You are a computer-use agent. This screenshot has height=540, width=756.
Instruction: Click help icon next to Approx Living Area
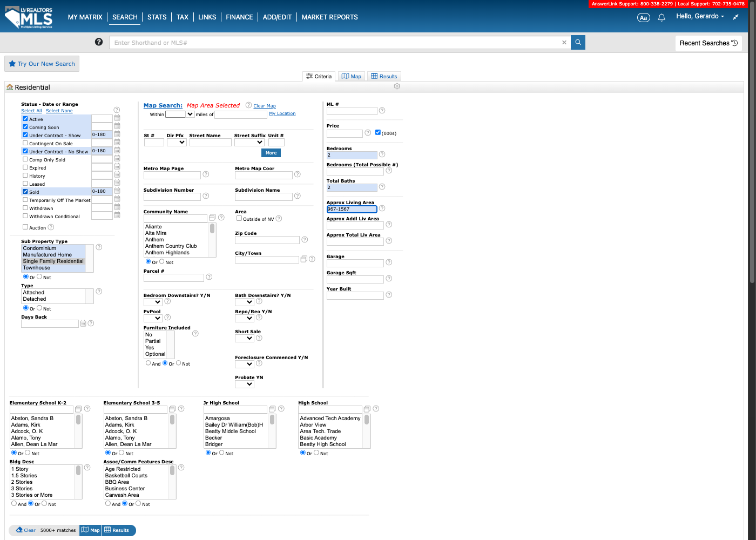click(x=382, y=208)
